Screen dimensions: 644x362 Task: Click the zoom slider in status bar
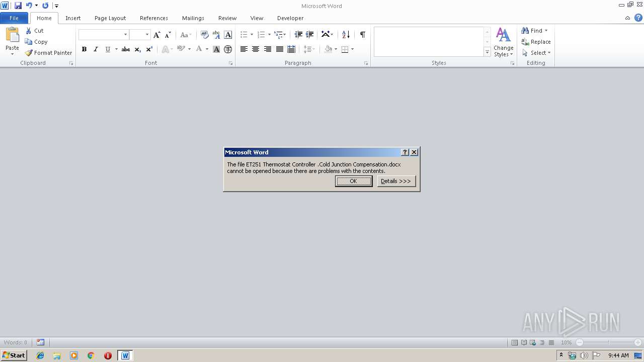point(609,342)
